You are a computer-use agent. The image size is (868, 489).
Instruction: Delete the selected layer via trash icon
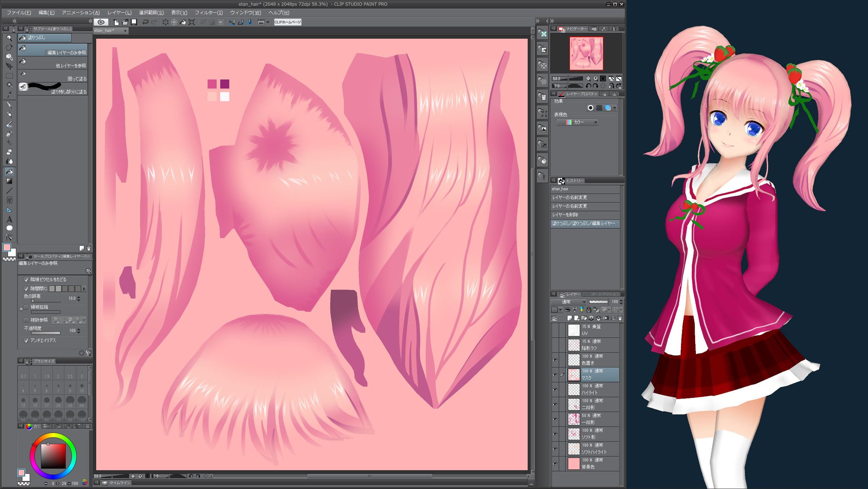[620, 319]
